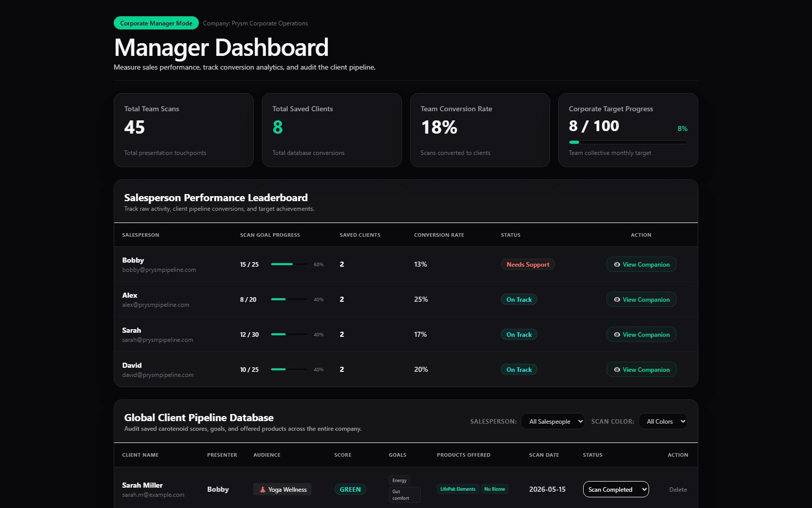Click Alex's scan goal progress bar

[x=289, y=299]
